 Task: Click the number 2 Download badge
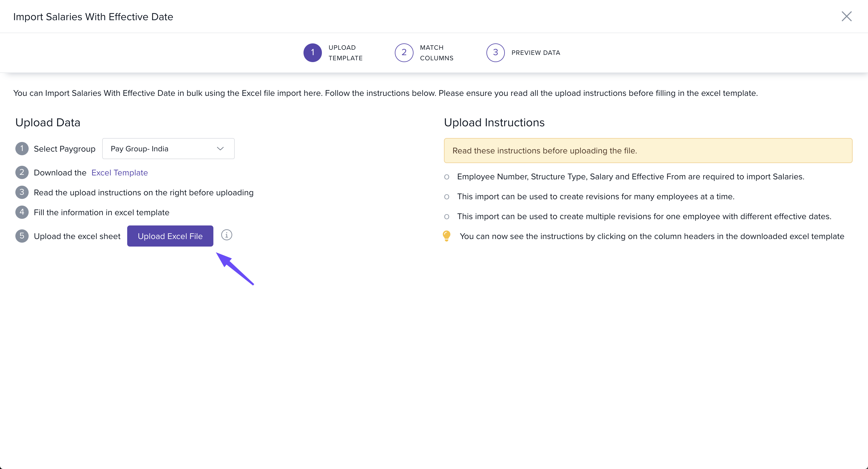(22, 172)
